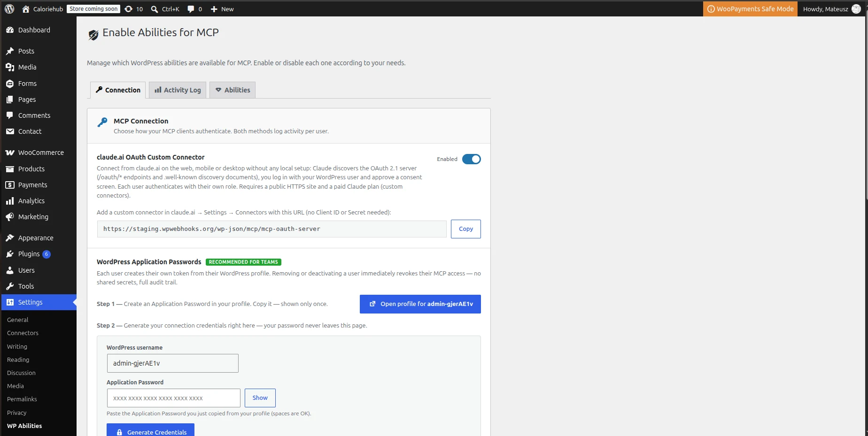This screenshot has height=436, width=868.
Task: Open Connectors settings submenu
Action: pos(23,333)
